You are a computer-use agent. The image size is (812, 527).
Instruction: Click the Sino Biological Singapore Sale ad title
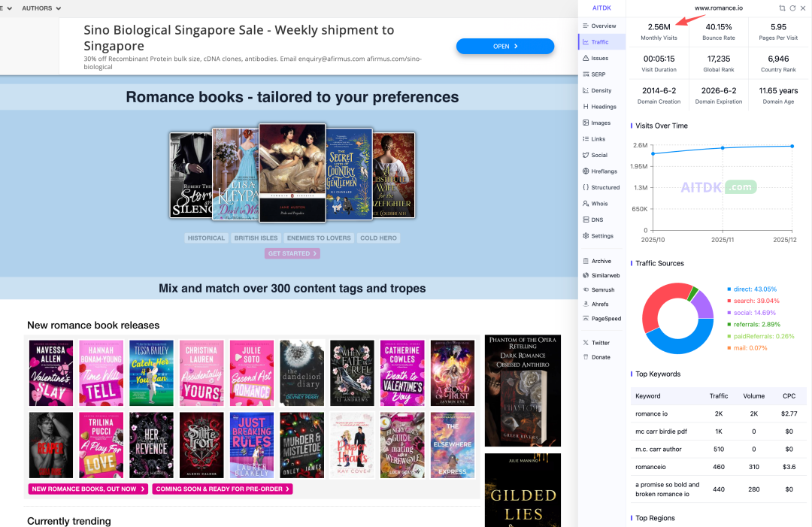[x=239, y=38]
